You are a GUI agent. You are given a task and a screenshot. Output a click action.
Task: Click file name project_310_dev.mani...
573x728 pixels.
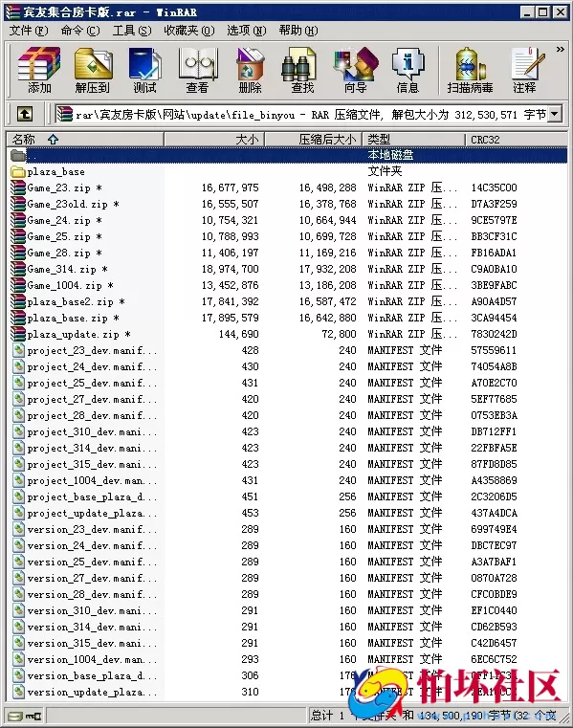pyautogui.click(x=92, y=432)
